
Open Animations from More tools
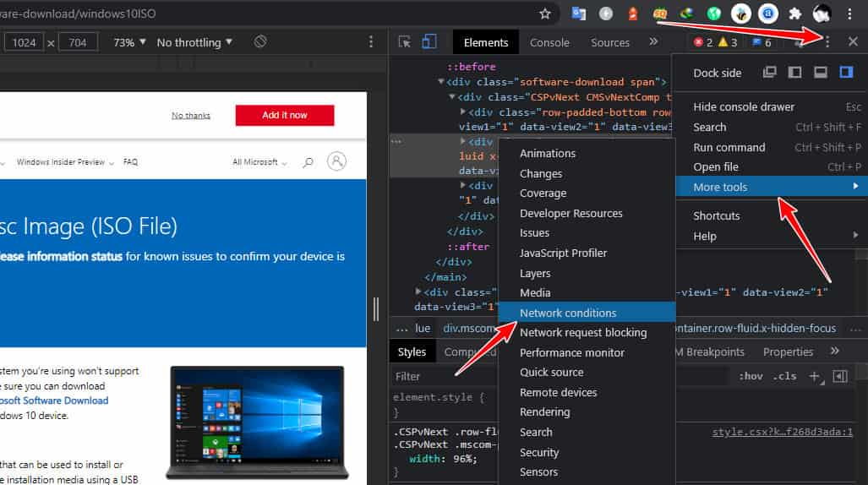587,154
